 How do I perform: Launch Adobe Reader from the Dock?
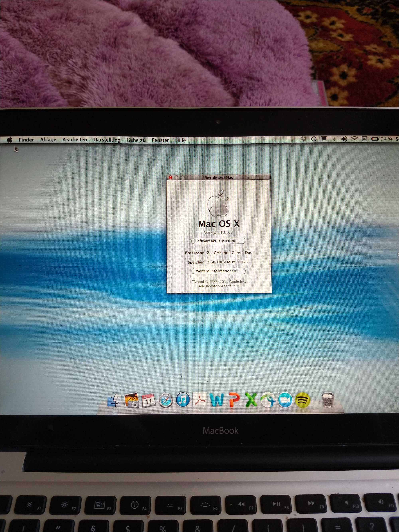[x=200, y=400]
